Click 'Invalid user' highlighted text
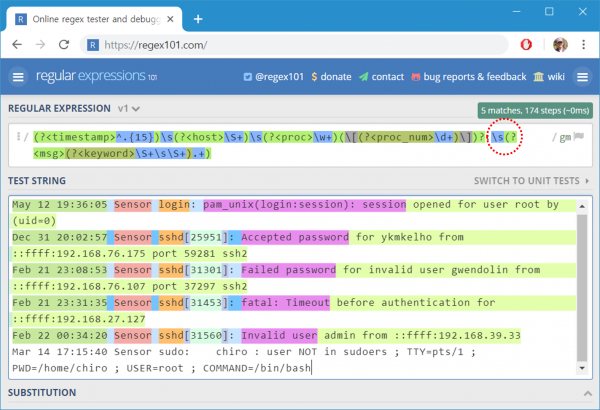The height and width of the screenshot is (410, 600). click(279, 336)
